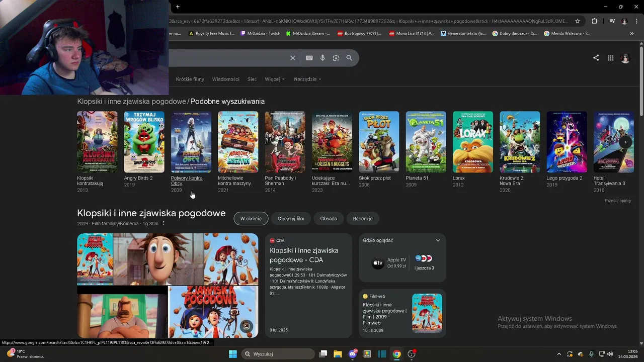Image resolution: width=644 pixels, height=362 pixels.
Task: Show the 'i jeszcze 3' streaming providers
Action: coord(424,263)
